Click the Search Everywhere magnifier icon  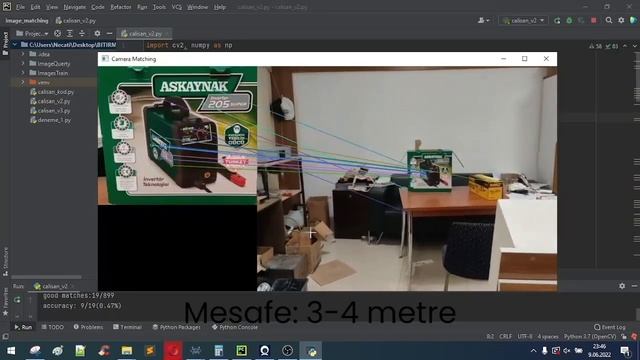609,20
